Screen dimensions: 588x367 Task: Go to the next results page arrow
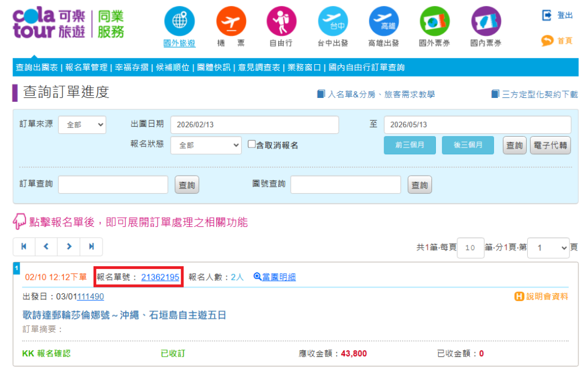click(x=69, y=247)
